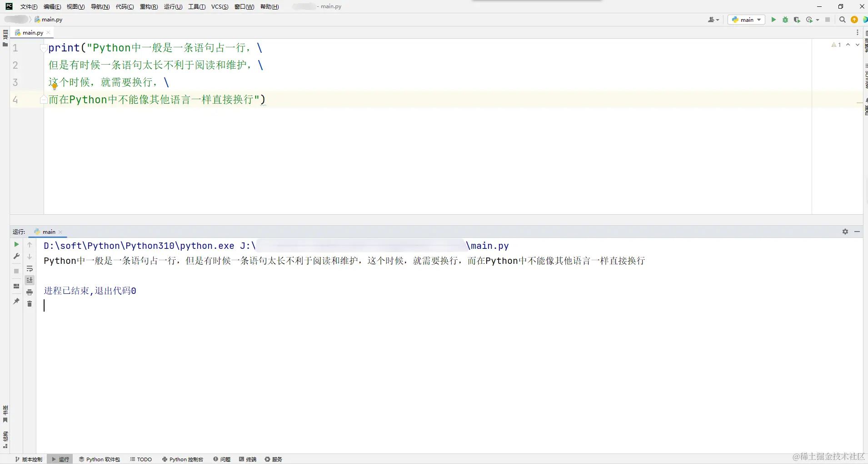Open the 编辑(E) menu
Image resolution: width=868 pixels, height=464 pixels.
click(x=52, y=7)
